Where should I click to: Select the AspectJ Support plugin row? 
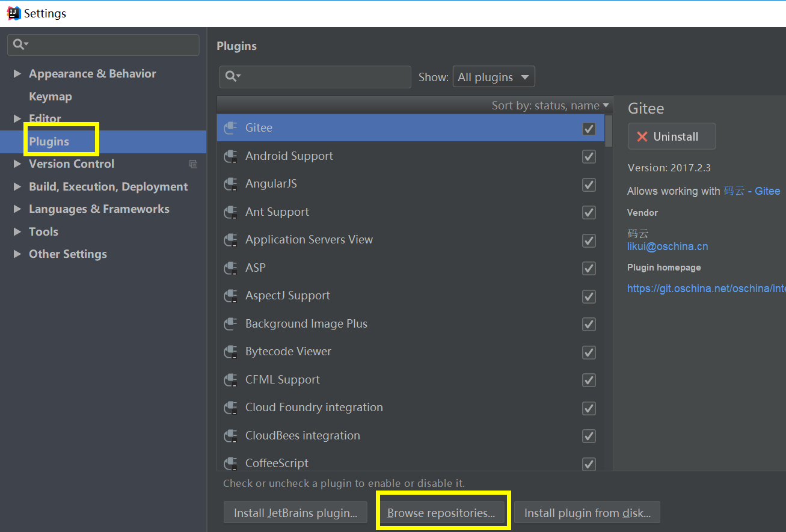pos(411,296)
